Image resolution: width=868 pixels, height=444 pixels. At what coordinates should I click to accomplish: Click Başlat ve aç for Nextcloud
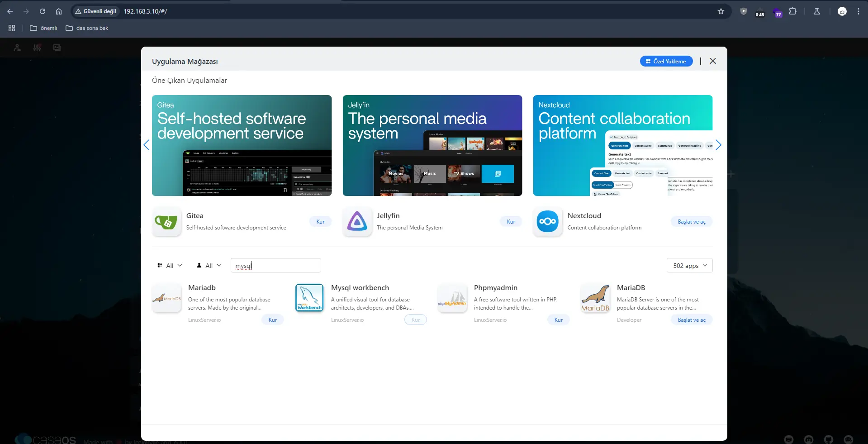tap(692, 222)
